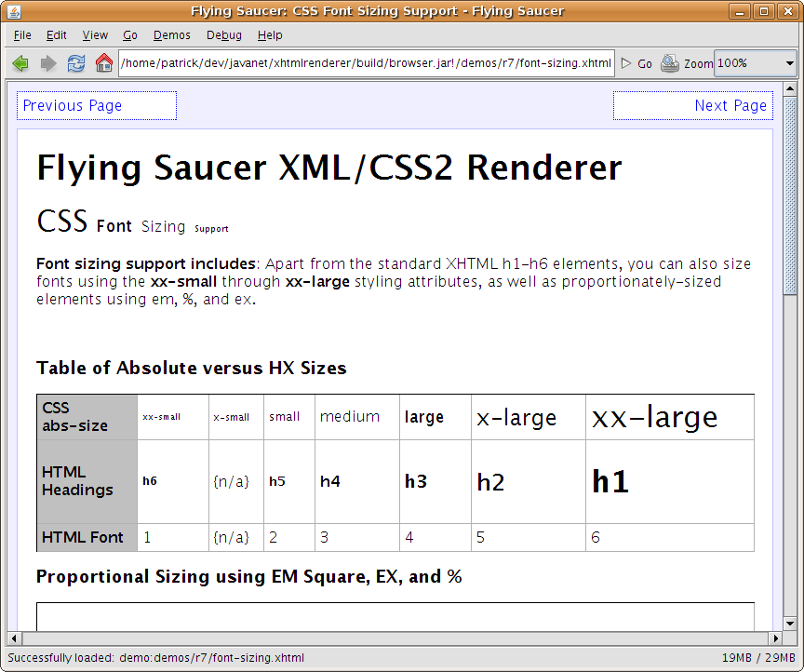The image size is (804, 672).
Task: Click the print preview icon
Action: [670, 63]
